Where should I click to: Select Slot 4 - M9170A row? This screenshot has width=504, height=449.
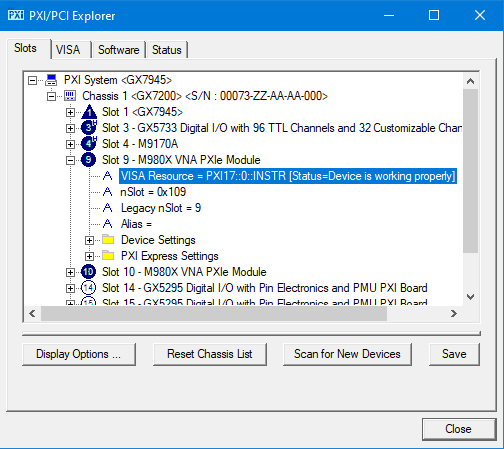140,144
